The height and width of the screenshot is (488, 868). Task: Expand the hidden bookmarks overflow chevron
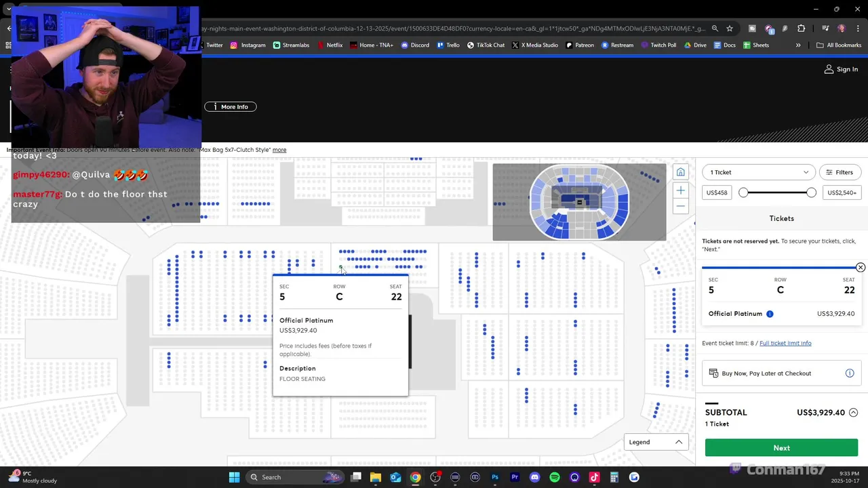click(798, 45)
